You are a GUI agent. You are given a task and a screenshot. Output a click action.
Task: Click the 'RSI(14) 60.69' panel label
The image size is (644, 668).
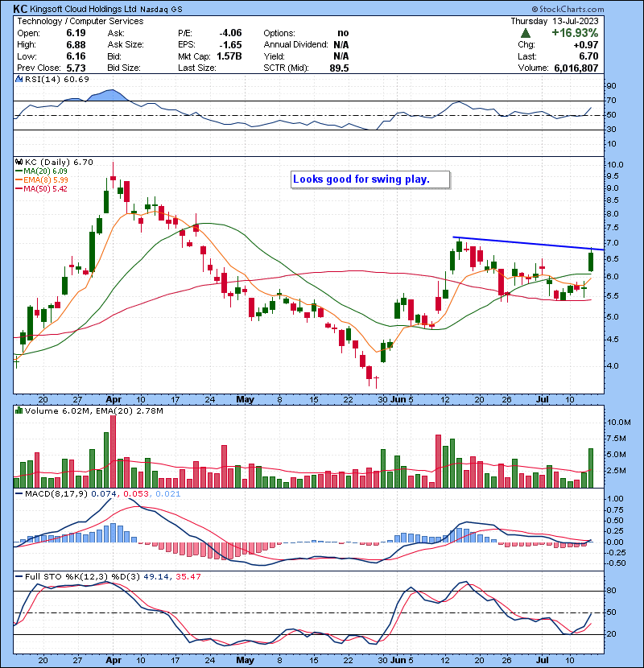(56, 79)
